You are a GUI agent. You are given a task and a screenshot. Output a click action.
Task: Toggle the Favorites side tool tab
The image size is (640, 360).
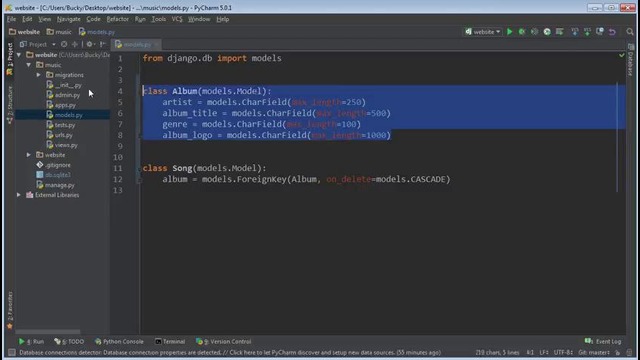tap(10, 310)
